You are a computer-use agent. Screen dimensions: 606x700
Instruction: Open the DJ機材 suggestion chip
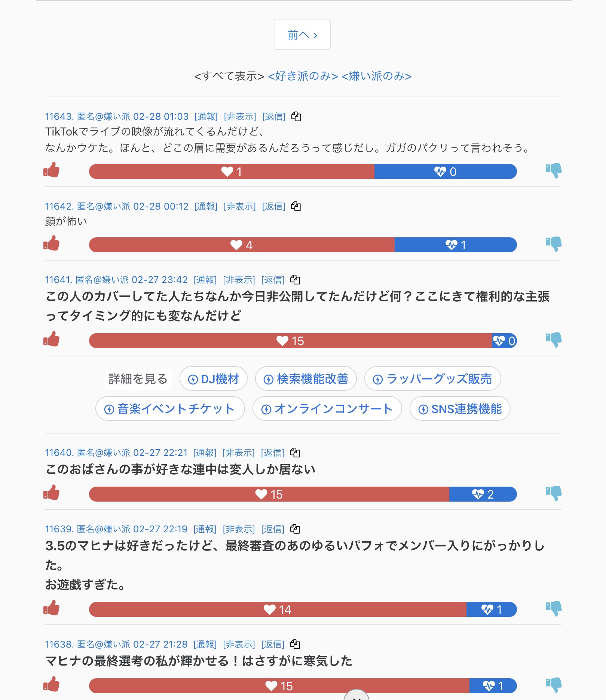214,379
